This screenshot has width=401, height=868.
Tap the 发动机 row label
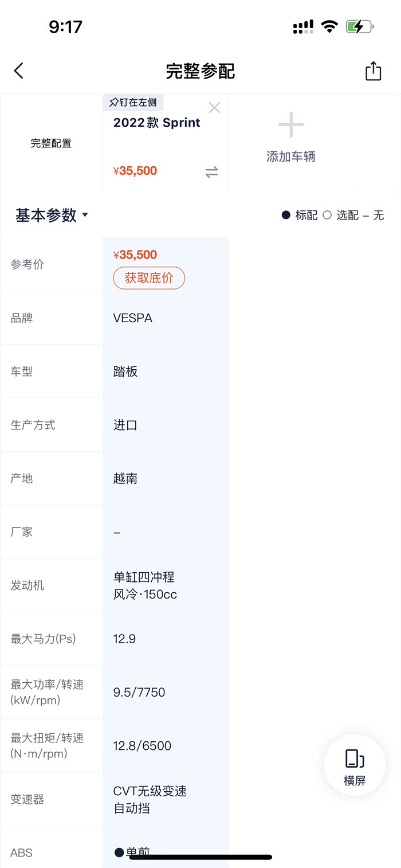pos(27,585)
